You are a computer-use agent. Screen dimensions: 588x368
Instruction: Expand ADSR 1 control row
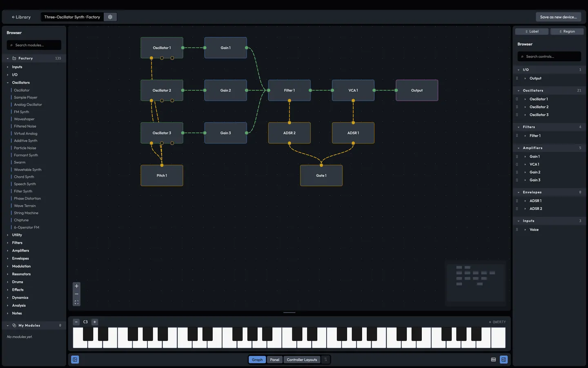click(x=525, y=201)
